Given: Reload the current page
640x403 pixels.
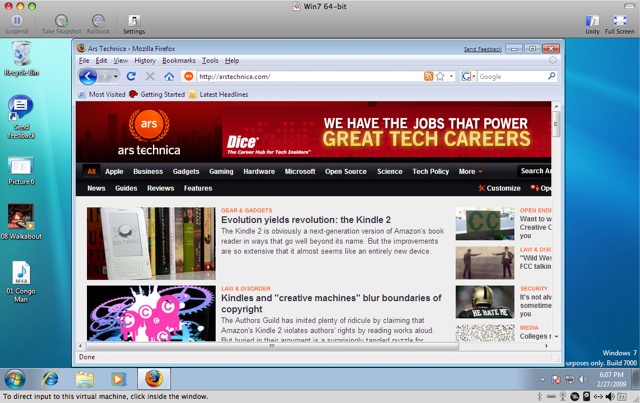Looking at the screenshot, I should [131, 76].
